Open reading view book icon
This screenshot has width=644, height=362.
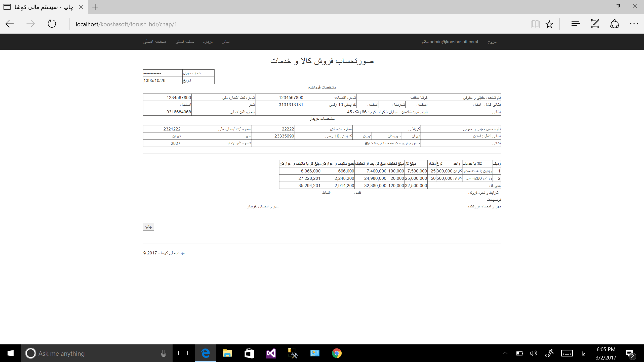pyautogui.click(x=535, y=24)
